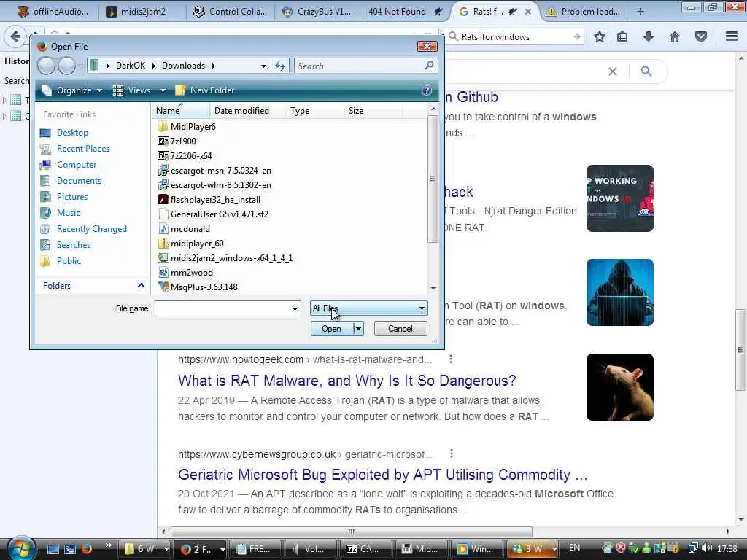Go to Computer in Favorite Links
The image size is (747, 560).
[76, 165]
